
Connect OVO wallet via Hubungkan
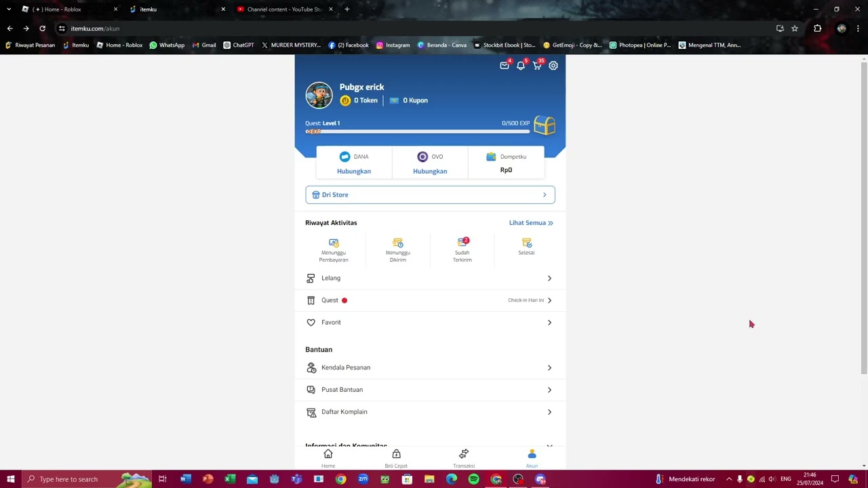pos(430,171)
